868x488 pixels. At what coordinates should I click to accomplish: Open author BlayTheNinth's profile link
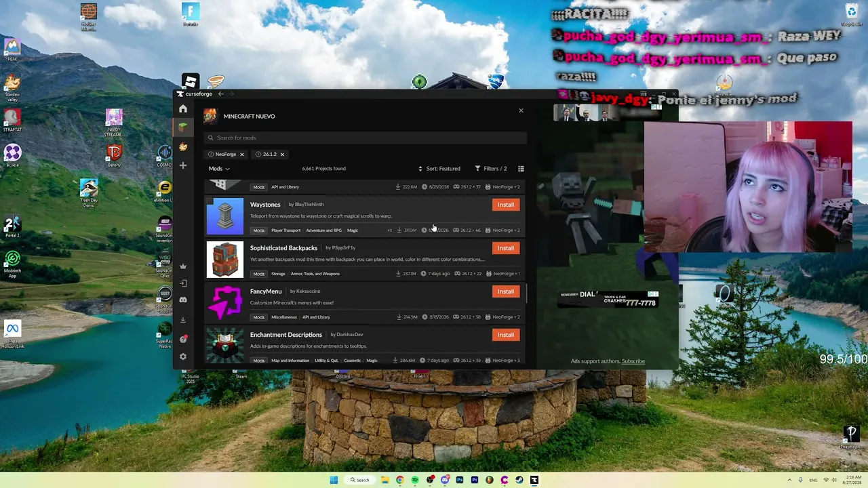(x=309, y=205)
